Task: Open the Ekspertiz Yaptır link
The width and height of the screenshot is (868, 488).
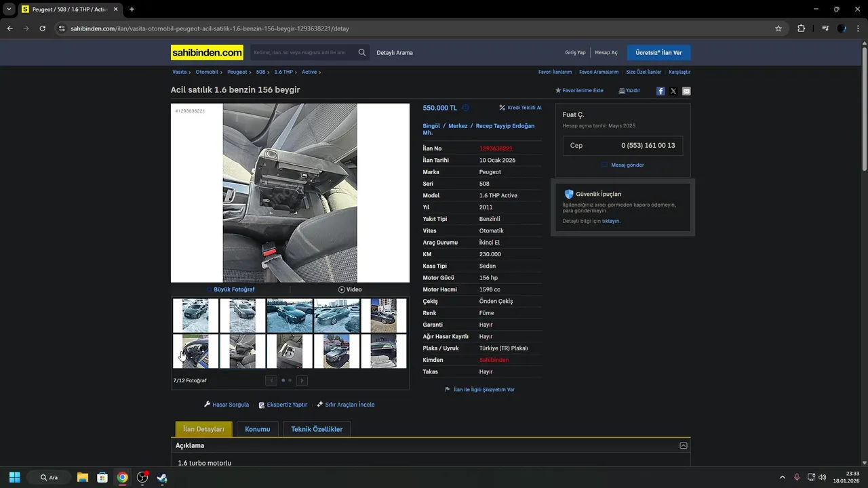Action: pos(283,405)
